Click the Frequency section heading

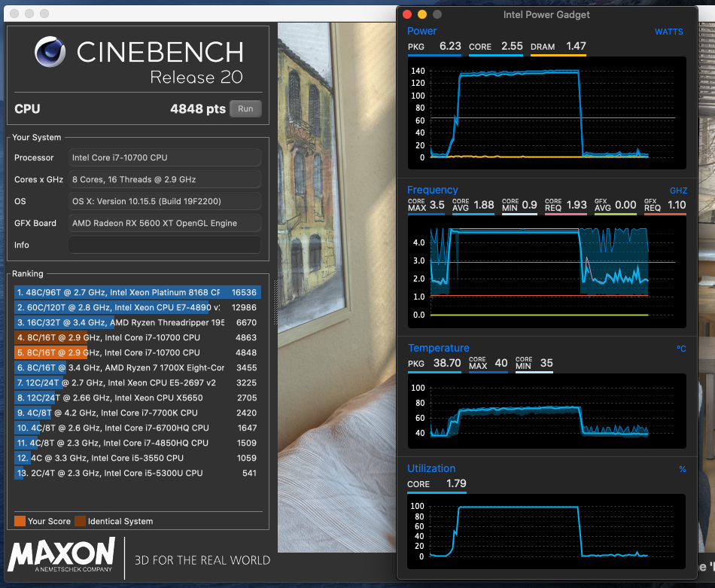pos(432,190)
